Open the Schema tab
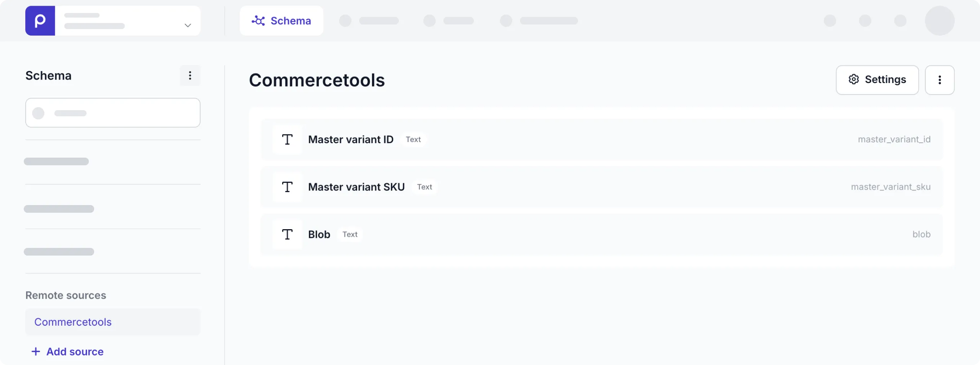This screenshot has height=365, width=980. 281,21
